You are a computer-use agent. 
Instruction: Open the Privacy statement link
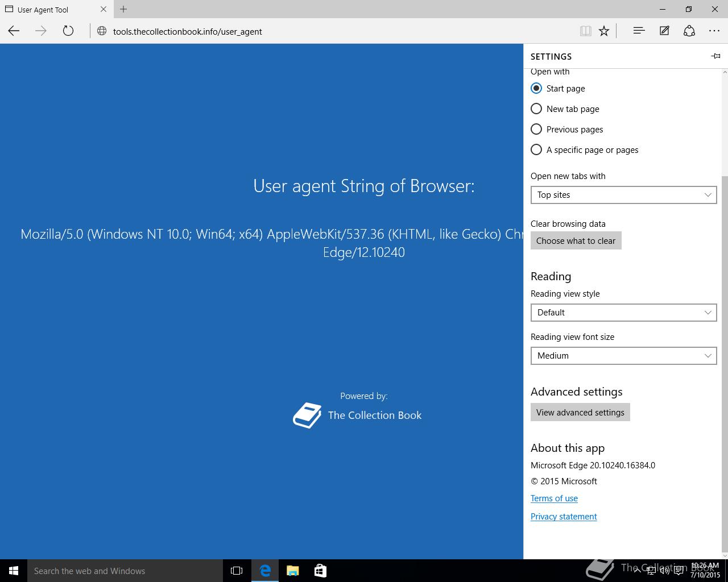pos(564,517)
